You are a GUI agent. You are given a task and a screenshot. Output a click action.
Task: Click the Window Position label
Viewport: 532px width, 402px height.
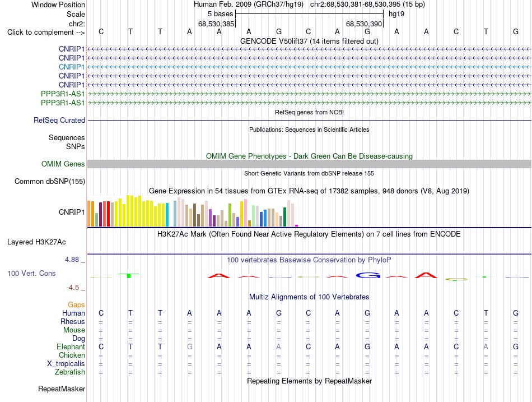tap(58, 4)
